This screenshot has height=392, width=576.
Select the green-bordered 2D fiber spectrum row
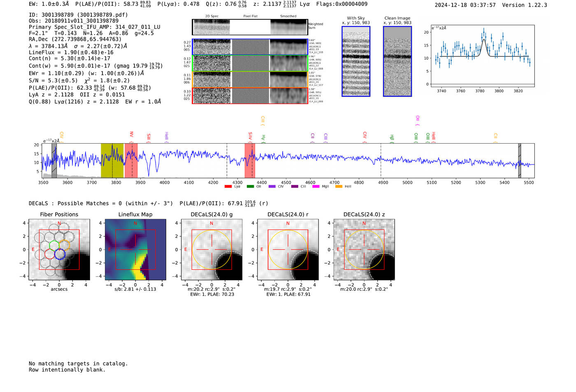tap(250, 63)
